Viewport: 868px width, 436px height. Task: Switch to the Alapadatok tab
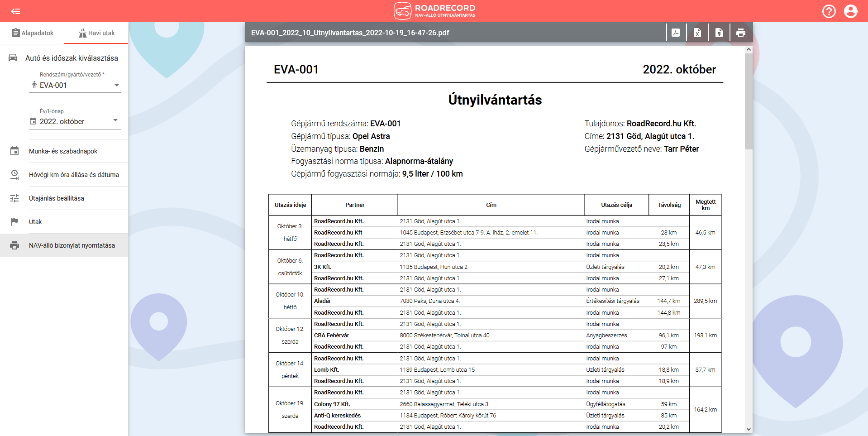32,33
